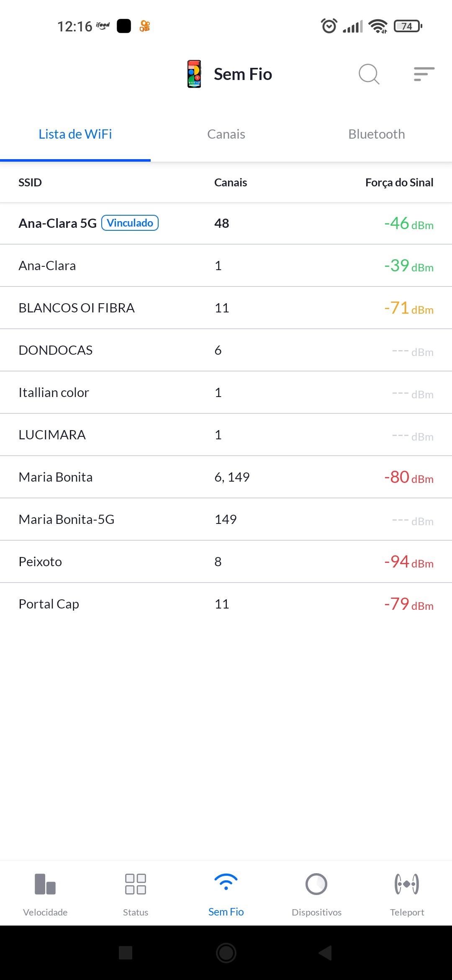Go to the Status grid icon
This screenshot has width=452, height=980.
coord(136,884)
